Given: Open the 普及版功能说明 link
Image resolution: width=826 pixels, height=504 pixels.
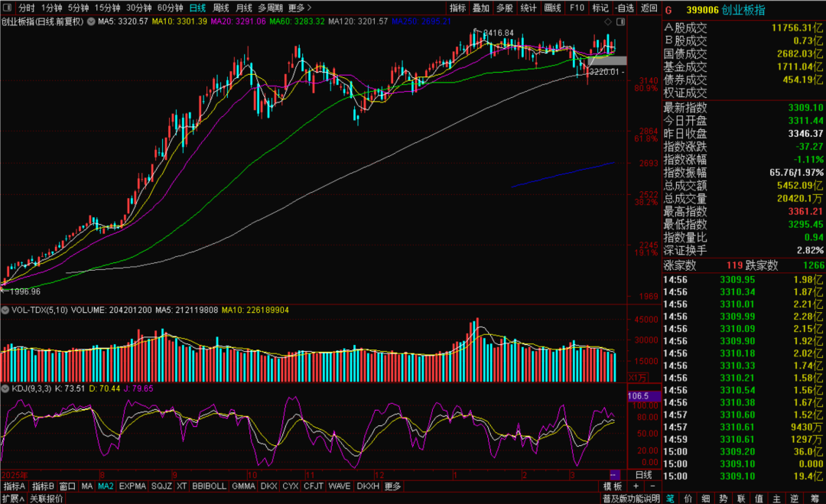Looking at the screenshot, I should pos(630,499).
